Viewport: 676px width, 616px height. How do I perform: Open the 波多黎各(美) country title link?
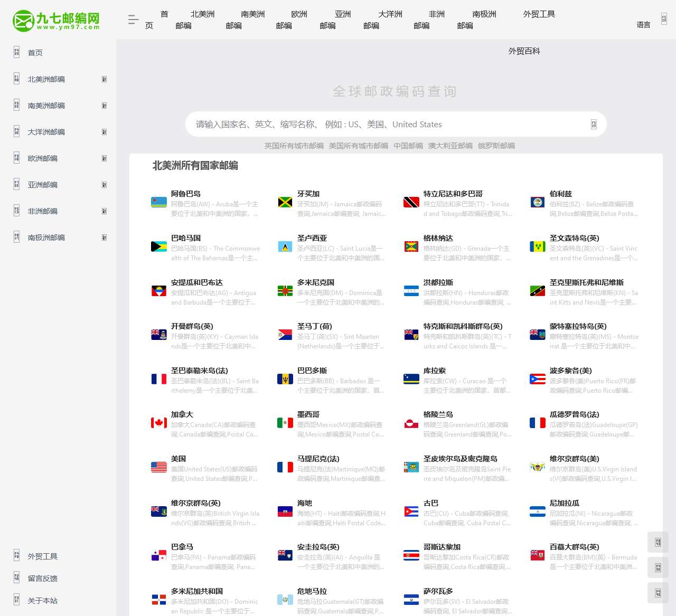(x=571, y=371)
